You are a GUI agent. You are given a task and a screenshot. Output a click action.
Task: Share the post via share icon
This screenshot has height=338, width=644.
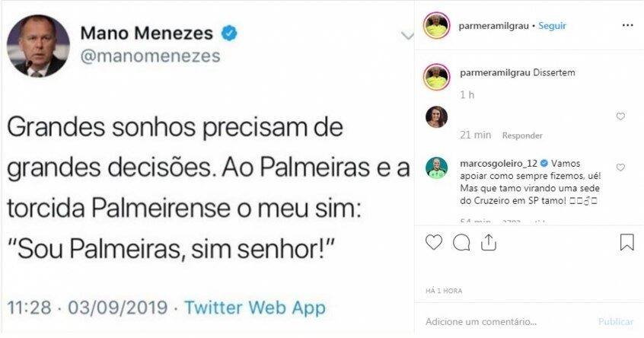coord(489,243)
